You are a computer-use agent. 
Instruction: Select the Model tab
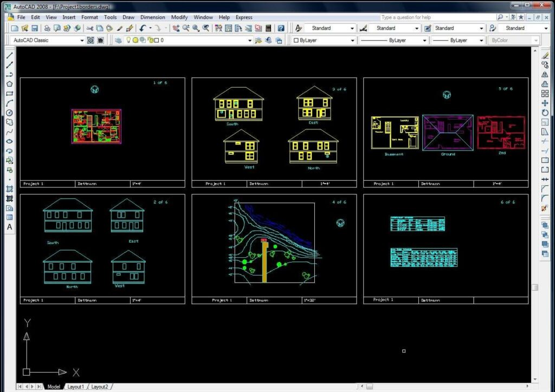point(54,387)
